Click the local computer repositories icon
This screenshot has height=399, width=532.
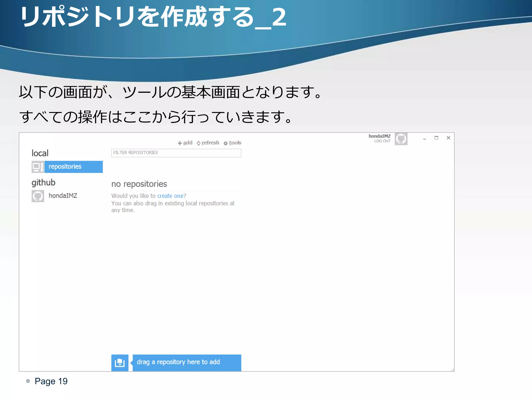(38, 167)
